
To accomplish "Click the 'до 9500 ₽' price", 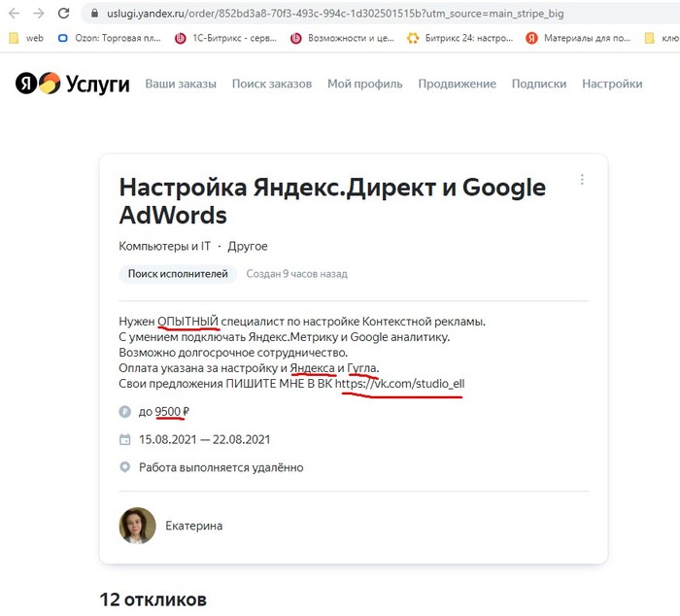I will (x=164, y=411).
